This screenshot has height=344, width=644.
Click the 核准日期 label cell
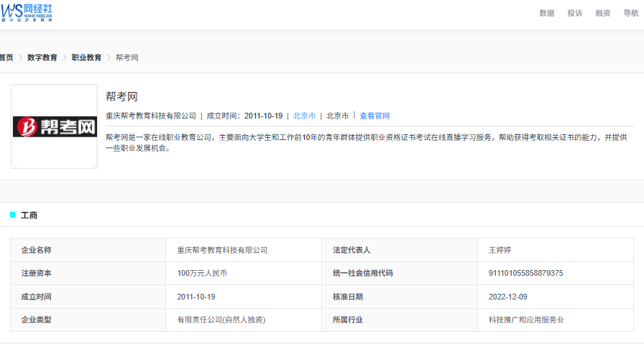400,297
